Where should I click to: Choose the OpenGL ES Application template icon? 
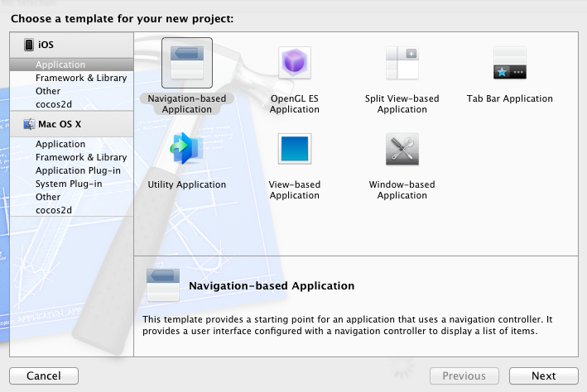(x=295, y=63)
